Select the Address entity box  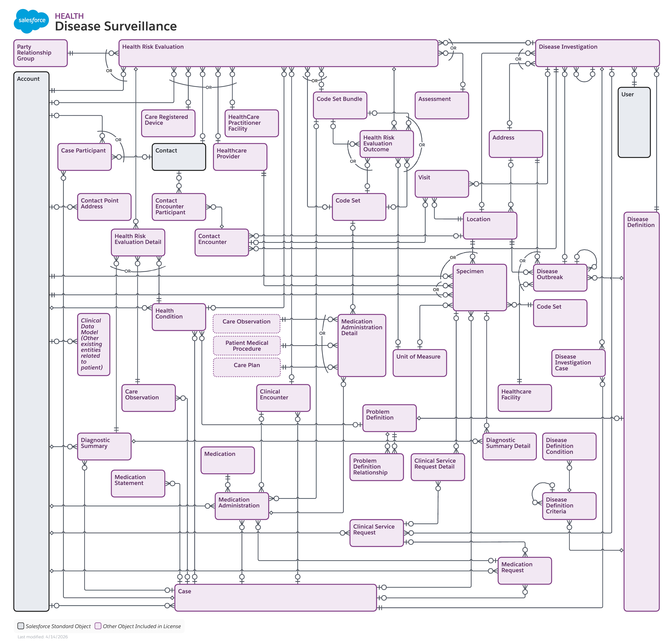point(515,144)
